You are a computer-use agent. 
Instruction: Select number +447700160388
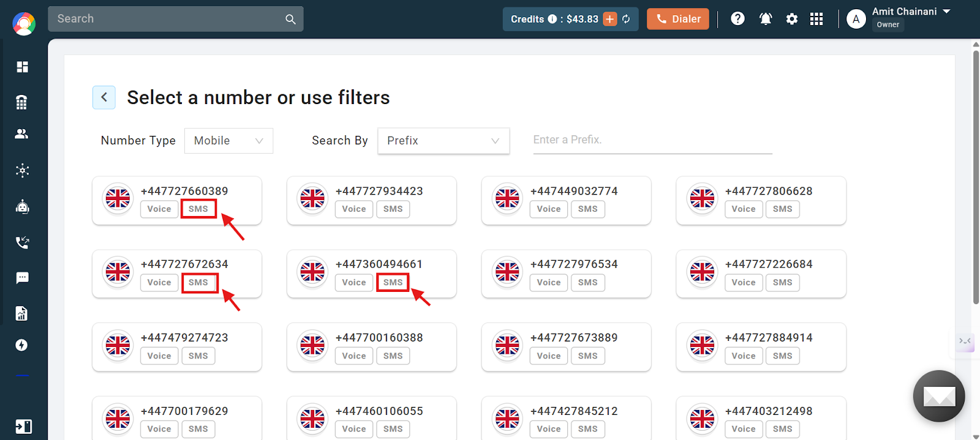click(372, 347)
